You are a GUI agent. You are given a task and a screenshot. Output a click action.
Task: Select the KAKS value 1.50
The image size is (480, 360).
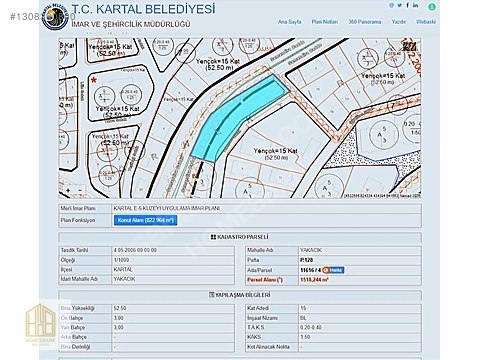[x=305, y=337]
